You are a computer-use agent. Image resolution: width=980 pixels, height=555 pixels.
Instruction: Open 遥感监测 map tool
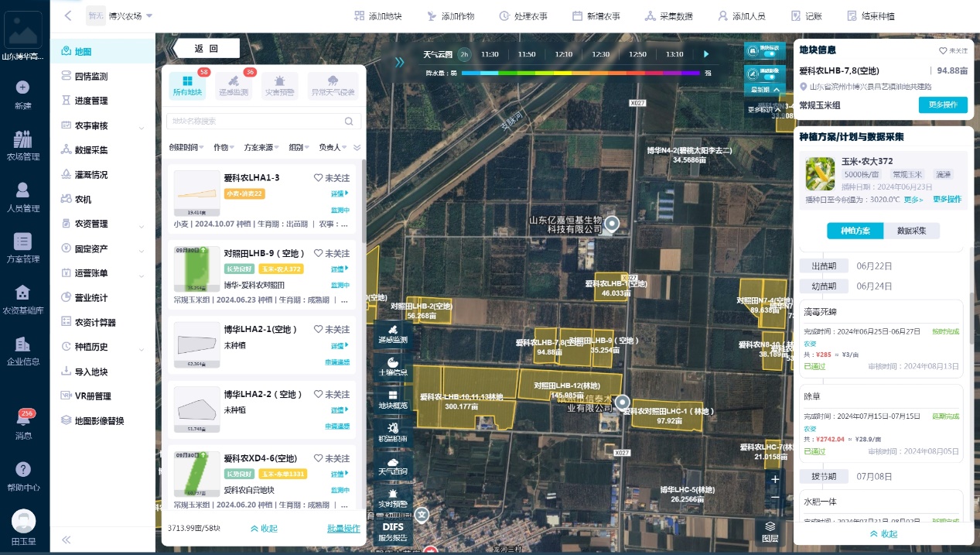[x=393, y=334]
